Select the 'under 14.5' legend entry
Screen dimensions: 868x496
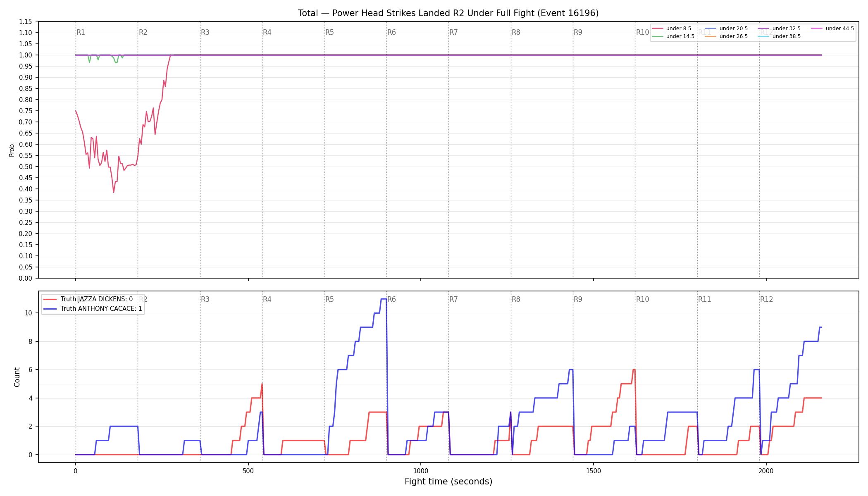673,36
